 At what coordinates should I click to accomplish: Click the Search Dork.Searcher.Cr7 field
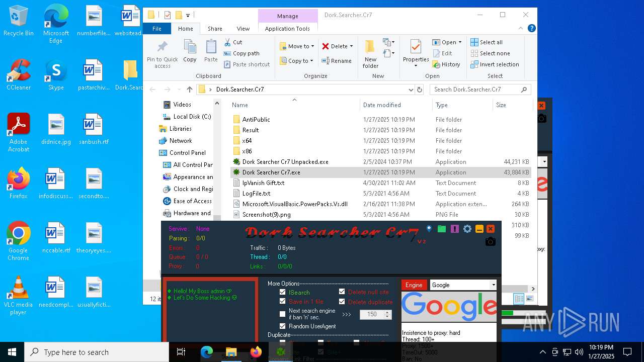tap(480, 89)
